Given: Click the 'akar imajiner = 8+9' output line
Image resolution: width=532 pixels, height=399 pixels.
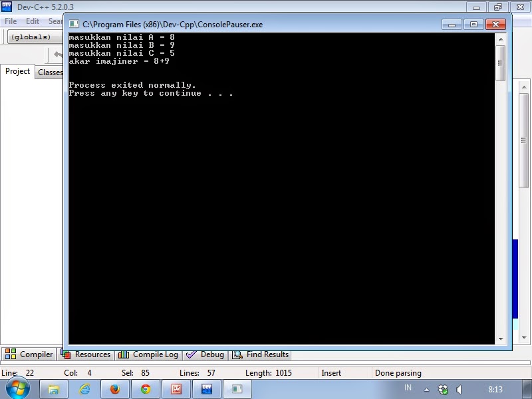Looking at the screenshot, I should 119,61.
